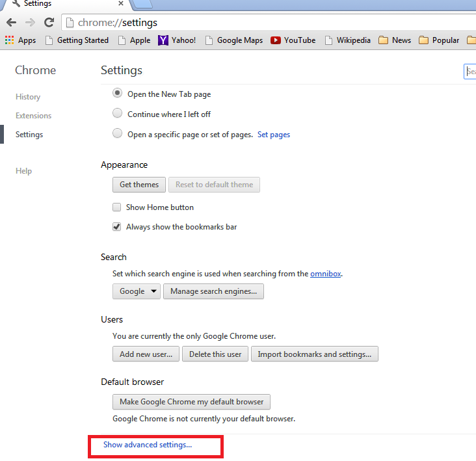Open the Wikipedia bookmark
The width and height of the screenshot is (476, 461).
[x=348, y=40]
